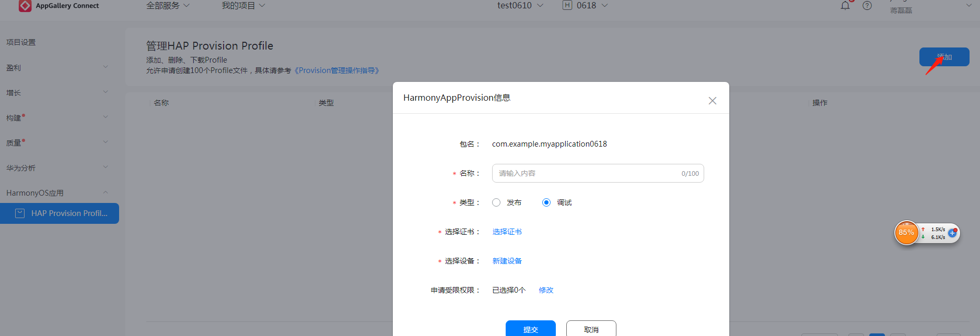Image resolution: width=980 pixels, height=336 pixels.
Task: Select the 调试 debug type radio
Action: coord(546,202)
